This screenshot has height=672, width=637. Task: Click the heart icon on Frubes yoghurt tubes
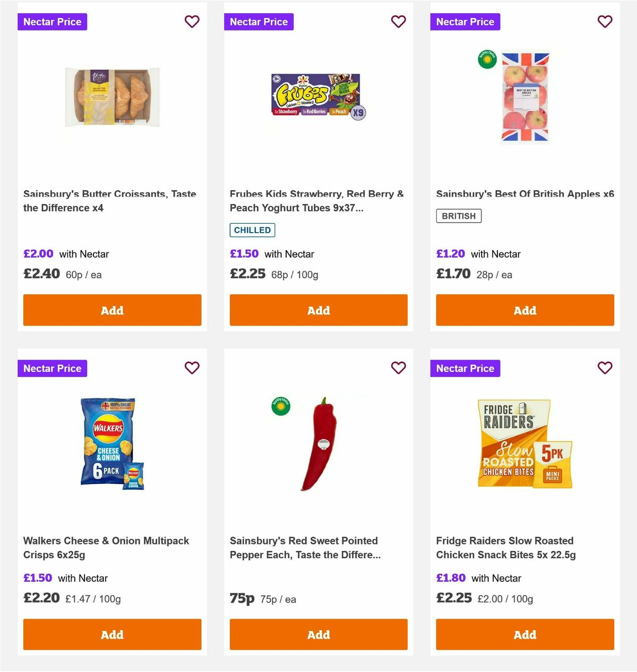click(398, 22)
